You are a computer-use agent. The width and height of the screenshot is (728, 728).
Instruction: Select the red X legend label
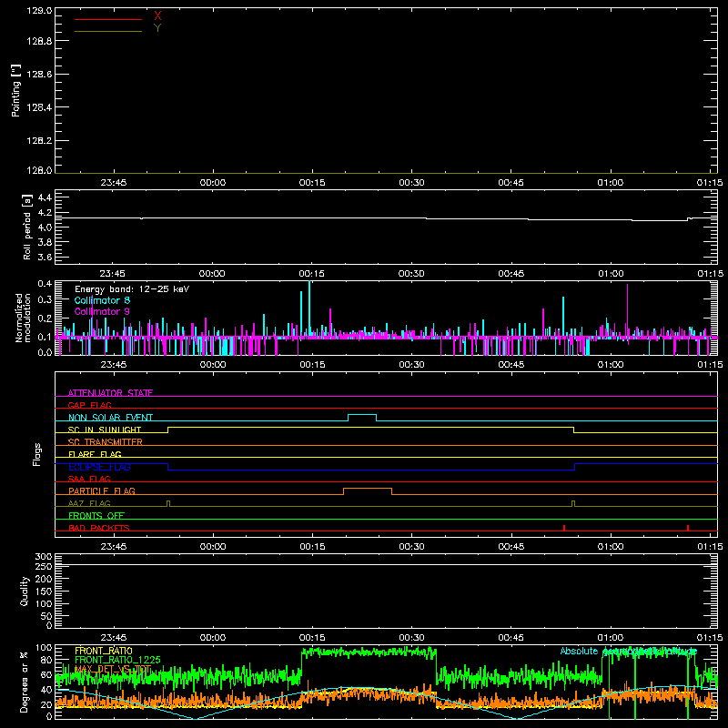pyautogui.click(x=157, y=16)
